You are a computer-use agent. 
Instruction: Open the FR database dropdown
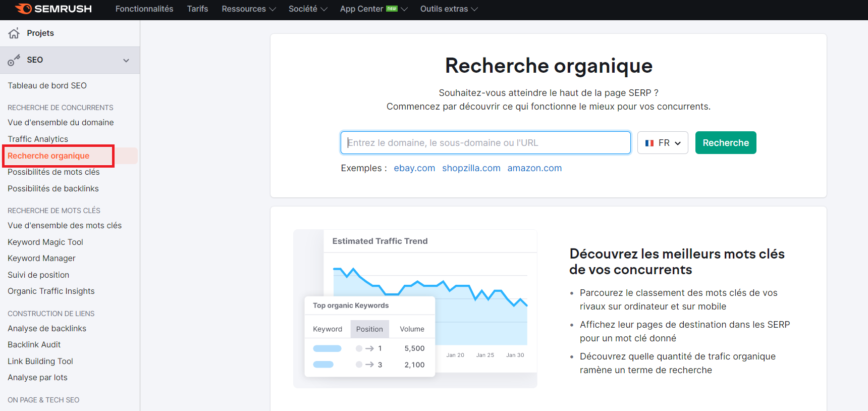point(663,143)
